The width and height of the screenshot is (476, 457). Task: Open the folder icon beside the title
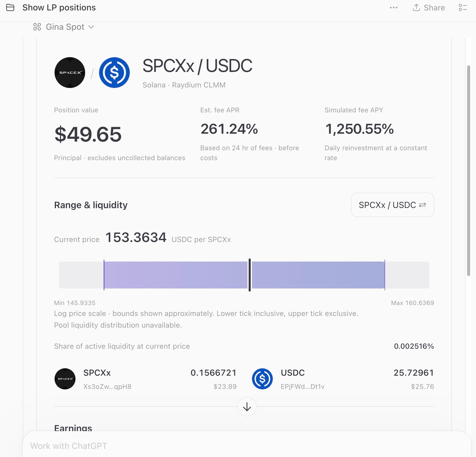tap(10, 8)
